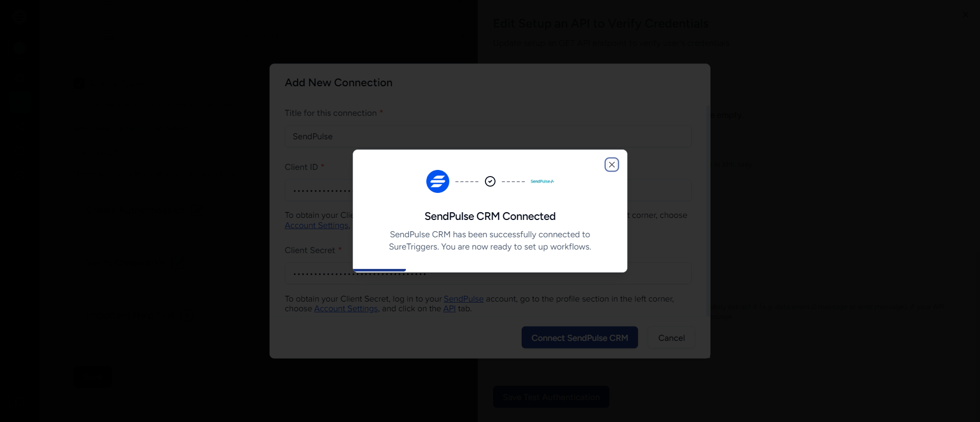
Task: Close the SendPulse CRM Connected popup
Action: pyautogui.click(x=611, y=165)
